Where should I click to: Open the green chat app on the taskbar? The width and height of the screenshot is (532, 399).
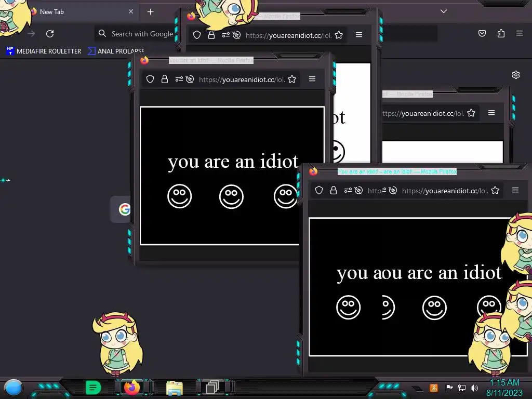pyautogui.click(x=94, y=388)
